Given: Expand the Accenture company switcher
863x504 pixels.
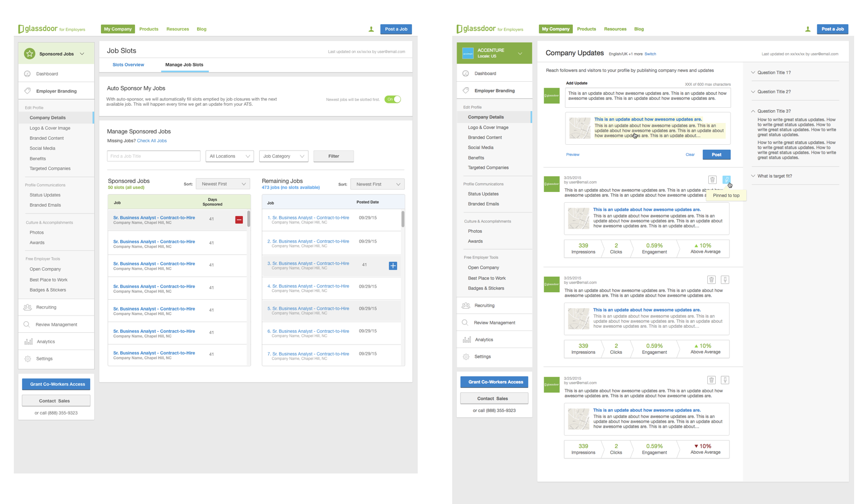Looking at the screenshot, I should [x=520, y=53].
